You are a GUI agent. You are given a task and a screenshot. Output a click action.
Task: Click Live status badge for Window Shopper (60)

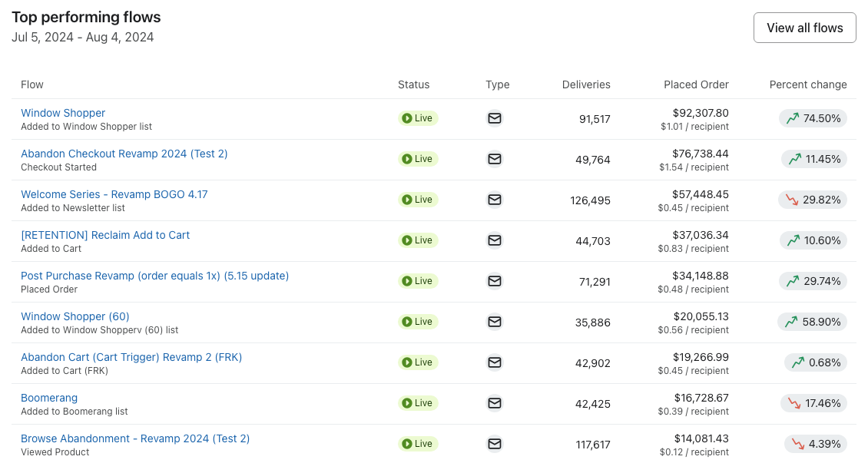[418, 322]
